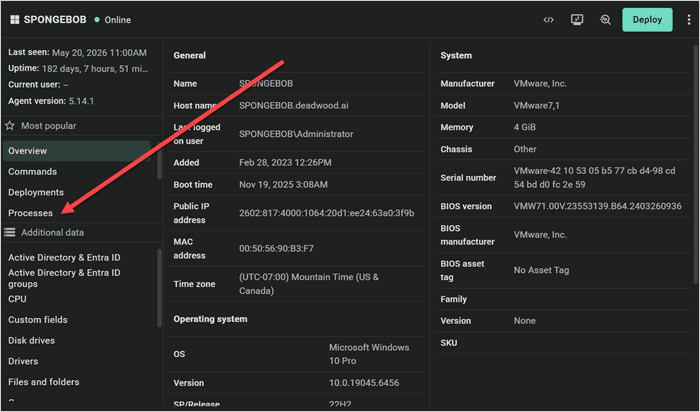The width and height of the screenshot is (700, 412).
Task: Open Active Directory & Entra ID groups
Action: pyautogui.click(x=64, y=278)
